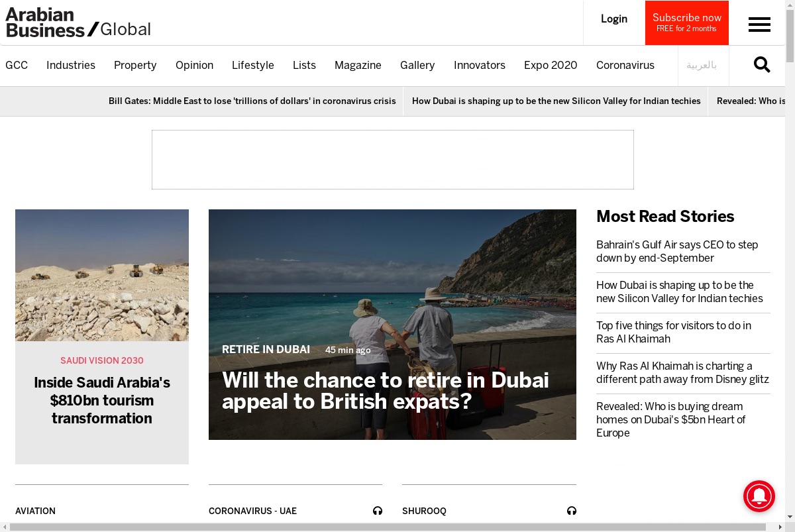Open the Lists section
This screenshot has height=532, width=795.
click(x=304, y=65)
